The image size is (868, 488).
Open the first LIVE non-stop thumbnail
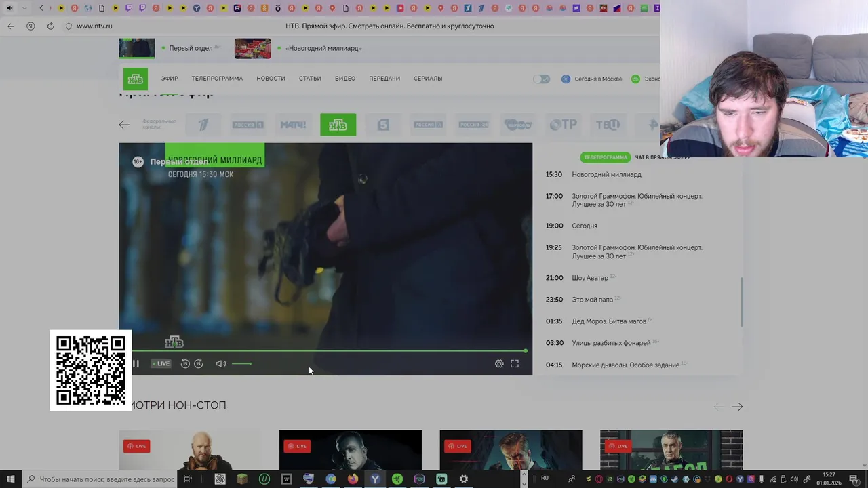[190, 450]
